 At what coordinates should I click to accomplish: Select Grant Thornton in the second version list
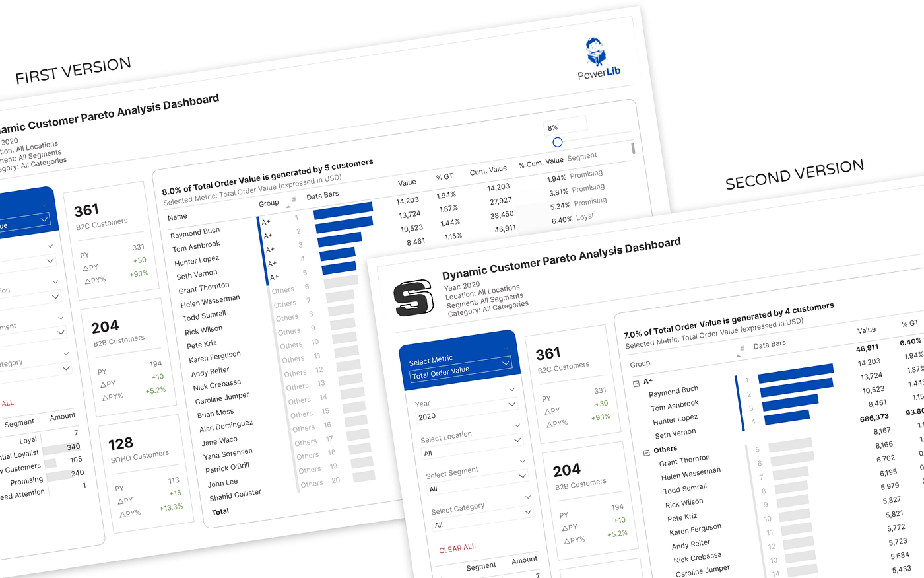point(684,460)
